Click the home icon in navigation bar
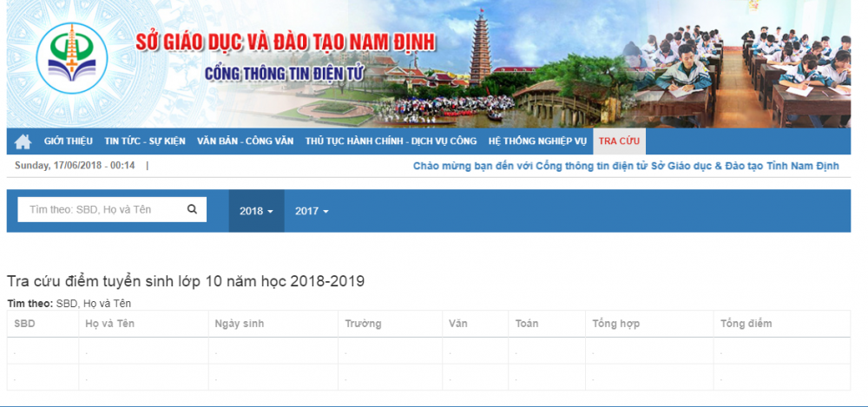 coord(23,141)
